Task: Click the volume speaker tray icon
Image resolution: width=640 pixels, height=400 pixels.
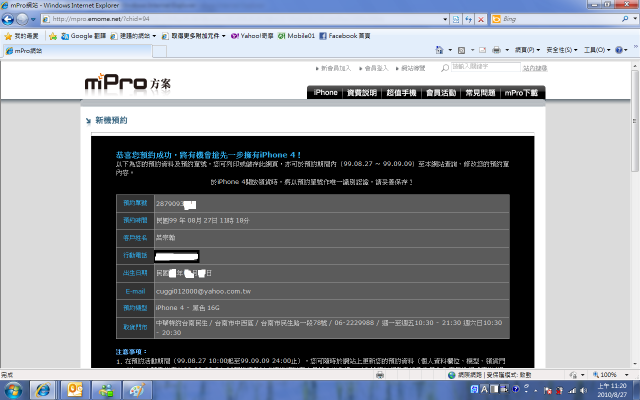Action: click(x=583, y=390)
